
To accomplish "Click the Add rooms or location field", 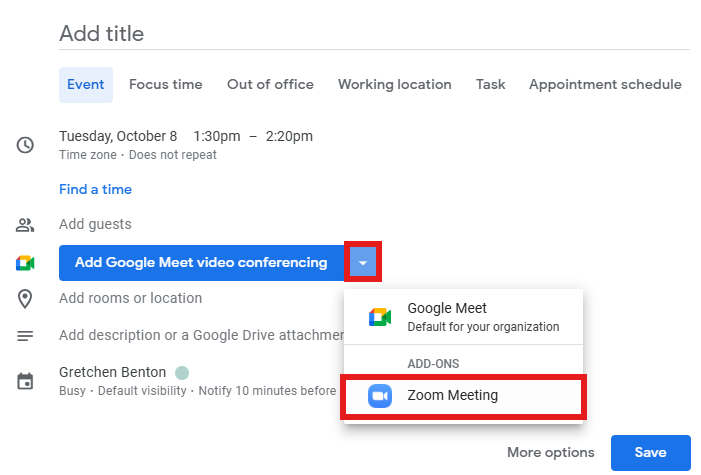I will coord(131,298).
